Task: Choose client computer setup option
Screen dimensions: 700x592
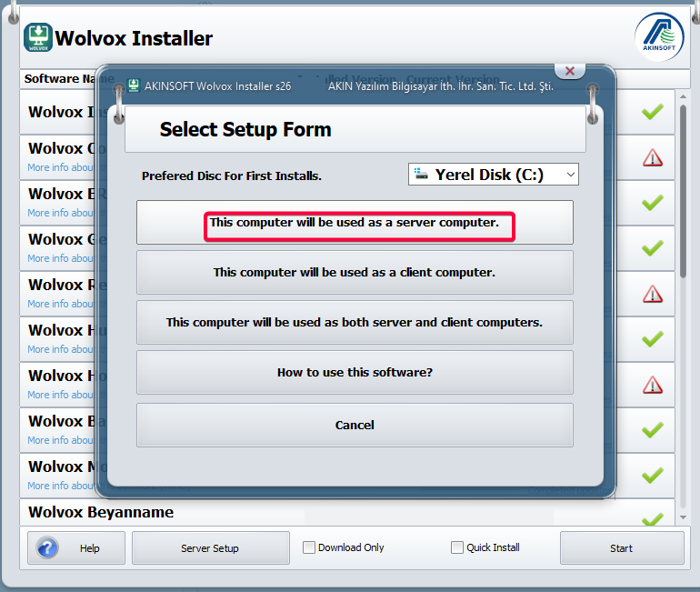Action: [355, 273]
